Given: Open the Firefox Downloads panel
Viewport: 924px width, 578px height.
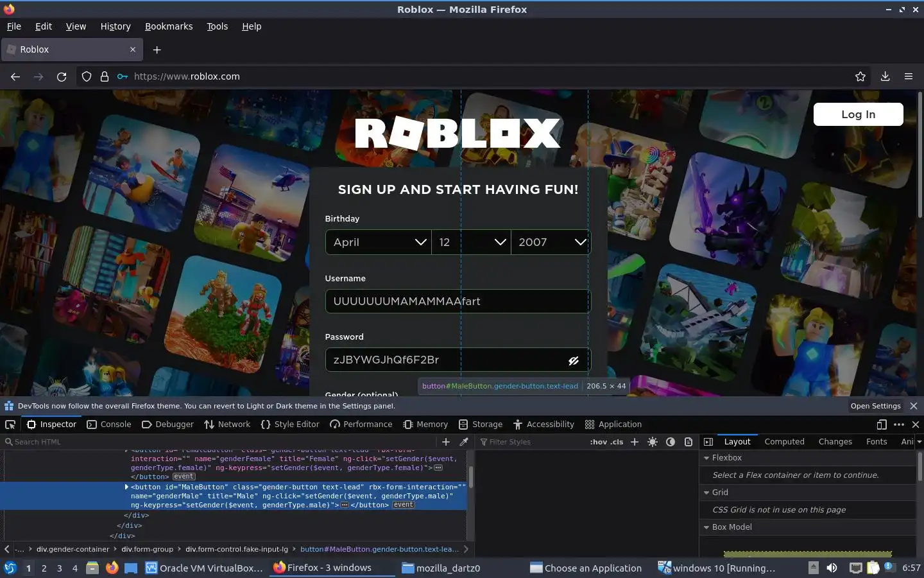Looking at the screenshot, I should (x=885, y=76).
